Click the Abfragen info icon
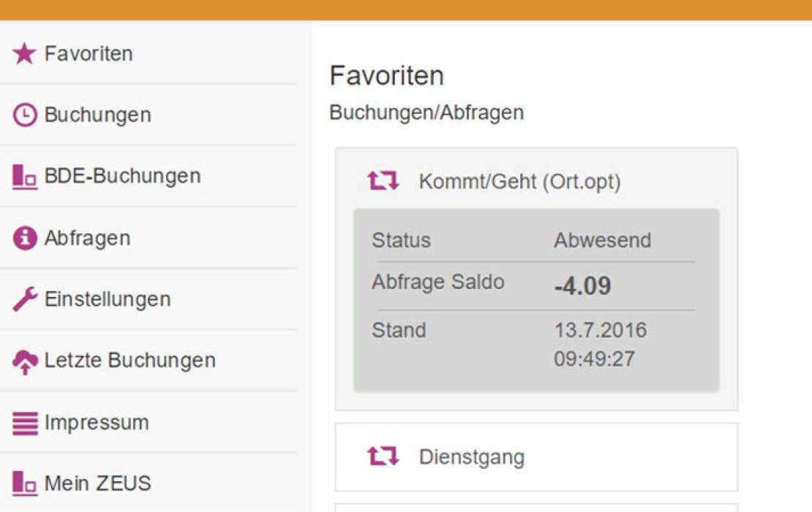812x512 pixels. tap(24, 238)
